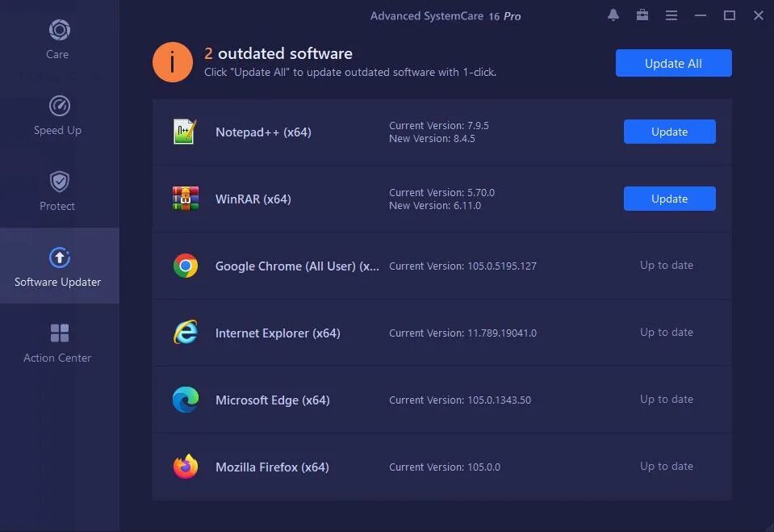Click Up to date status for Firefox
Viewport: 774px width, 532px height.
coord(667,467)
